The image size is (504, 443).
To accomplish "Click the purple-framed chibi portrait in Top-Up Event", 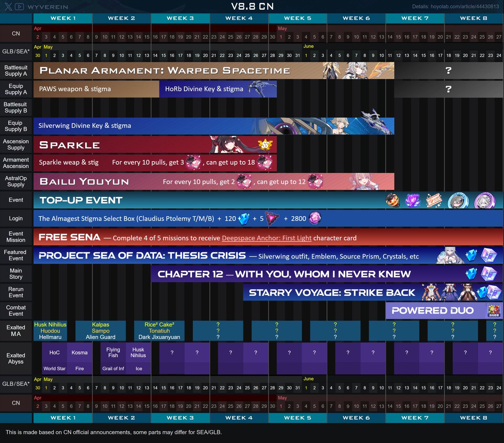I will pos(484,200).
